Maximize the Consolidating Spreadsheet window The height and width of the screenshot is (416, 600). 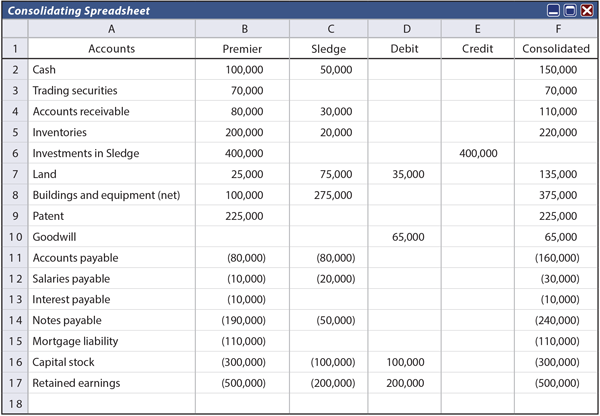click(x=570, y=10)
